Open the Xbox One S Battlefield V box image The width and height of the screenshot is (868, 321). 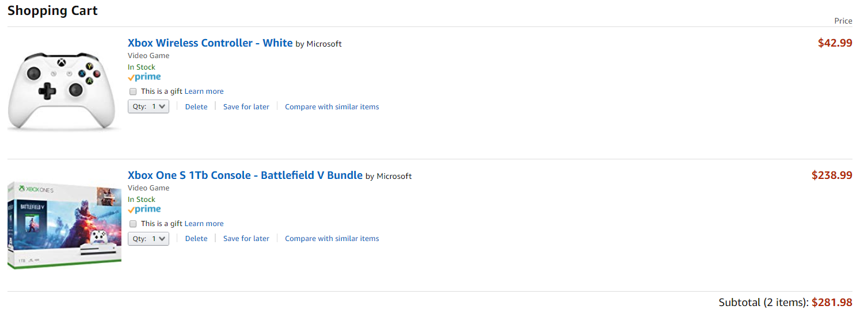pos(64,225)
